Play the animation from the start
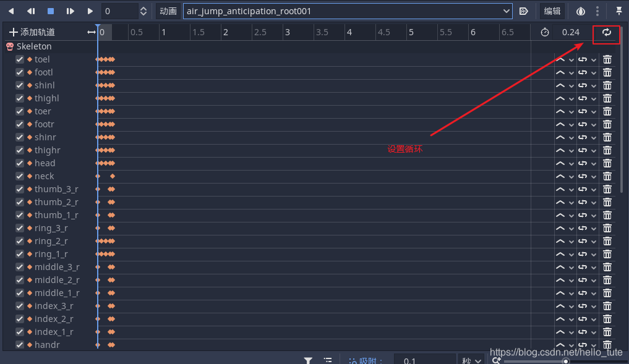The image size is (629, 364). [71, 11]
